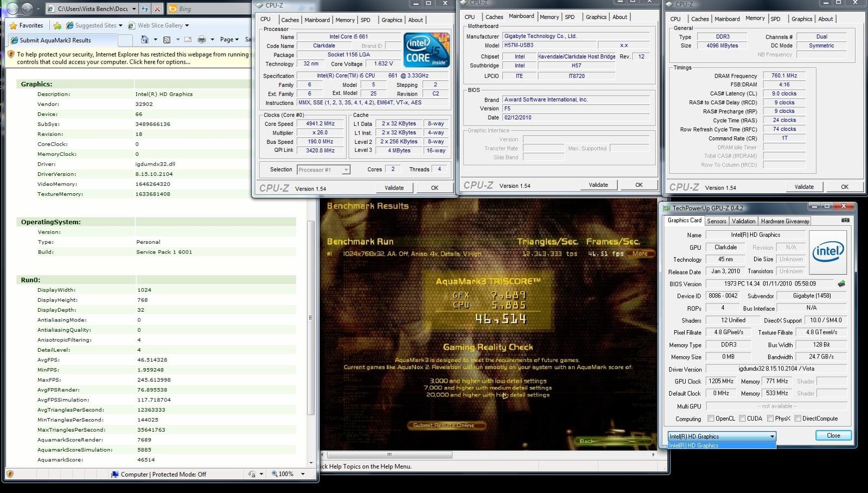Click the horizontal scrollbar under AquaMark3 window
Image resolution: width=868 pixels, height=493 pixels.
388,454
